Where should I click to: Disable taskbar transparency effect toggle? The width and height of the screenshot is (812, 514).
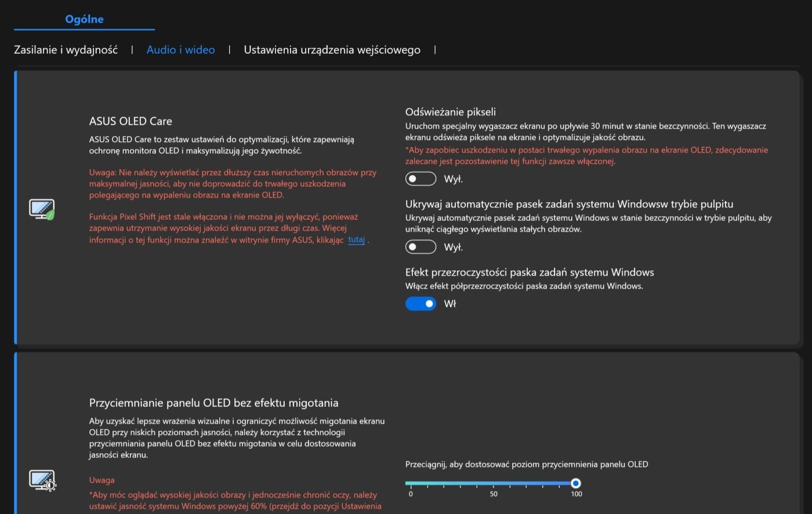point(420,304)
